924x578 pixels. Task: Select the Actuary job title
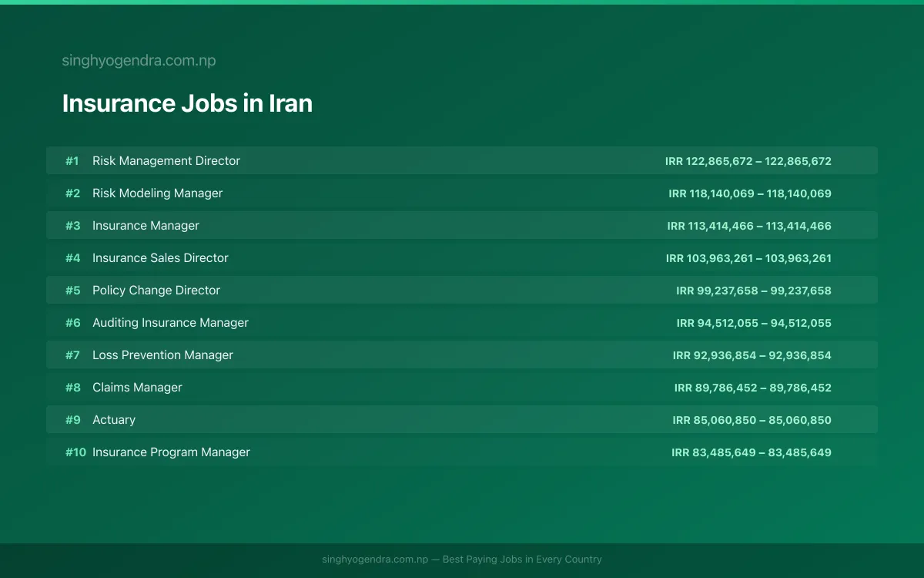coord(114,420)
